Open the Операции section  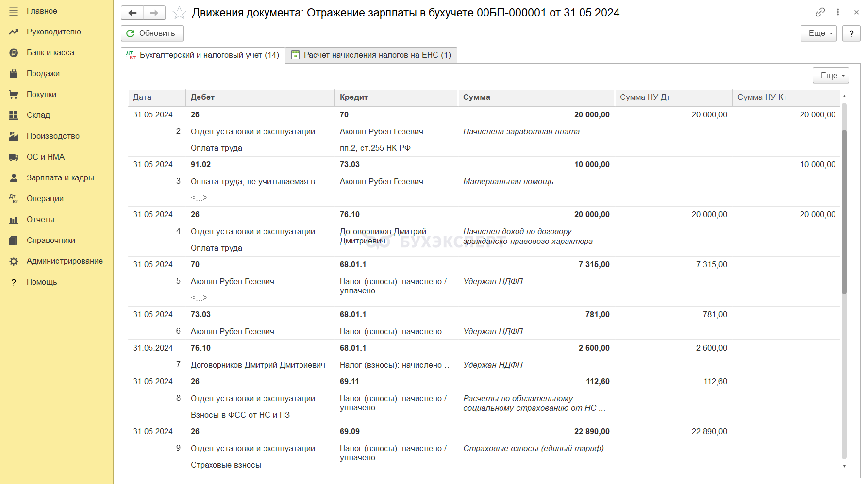tap(45, 199)
